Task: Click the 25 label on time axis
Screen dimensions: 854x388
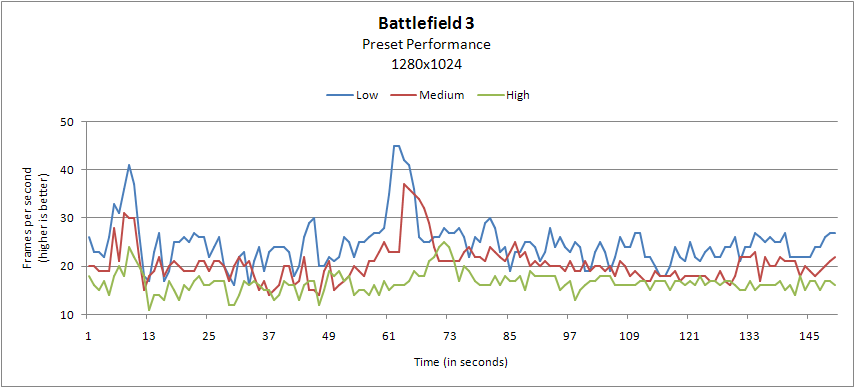Action: click(208, 337)
